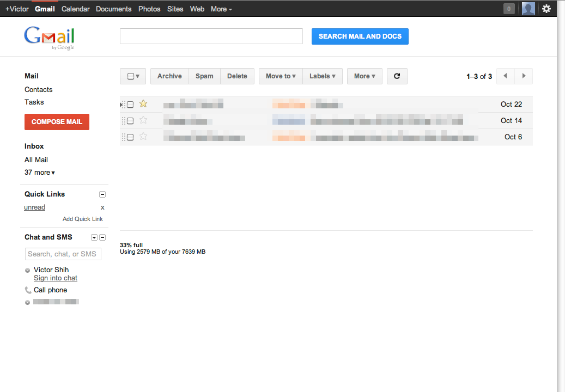565x392 pixels.
Task: Focus the mail search field
Action: (211, 36)
